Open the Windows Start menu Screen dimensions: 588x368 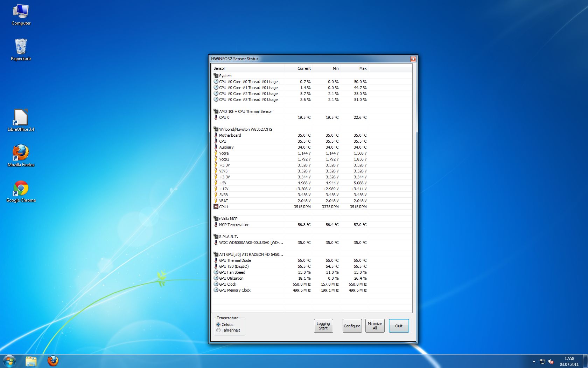pyautogui.click(x=9, y=361)
